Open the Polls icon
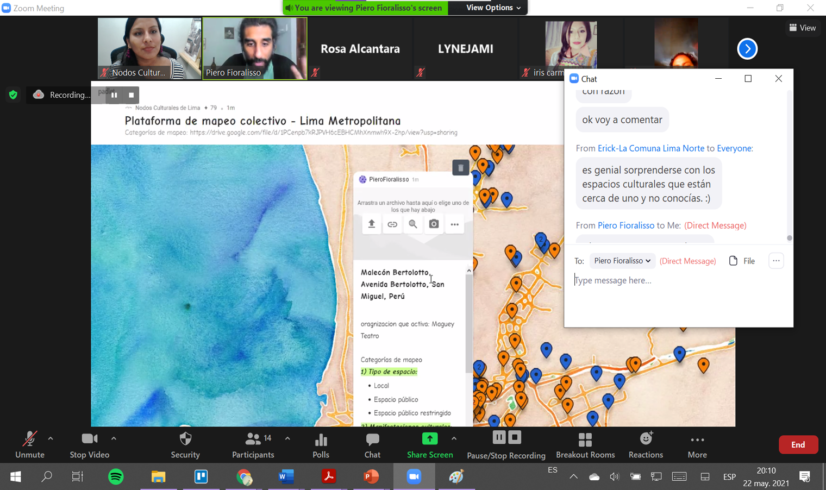 pos(321,443)
